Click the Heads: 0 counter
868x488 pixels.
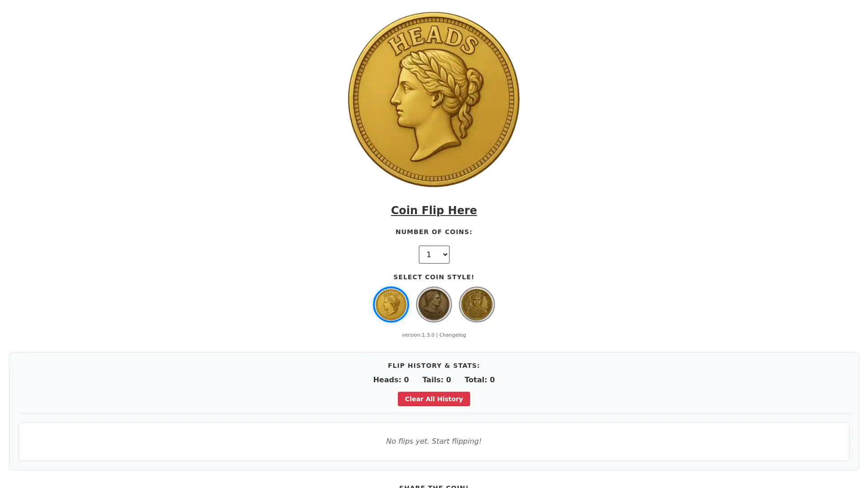[x=391, y=380]
